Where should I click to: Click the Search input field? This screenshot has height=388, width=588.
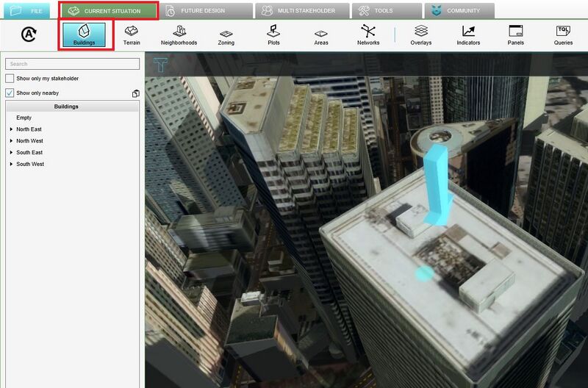(72, 64)
